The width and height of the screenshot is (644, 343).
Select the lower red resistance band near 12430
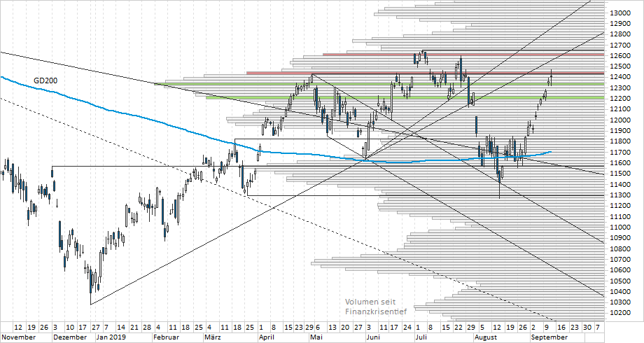420,73
